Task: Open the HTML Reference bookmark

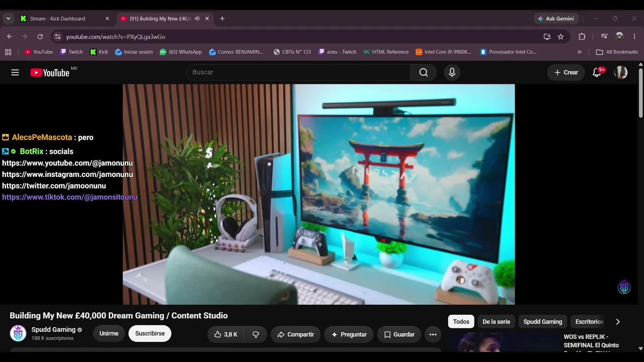Action: click(386, 52)
